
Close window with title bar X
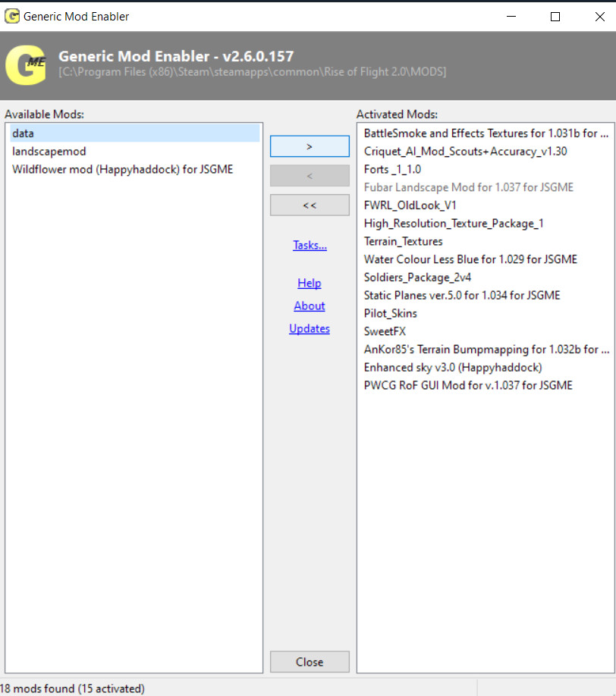point(599,17)
